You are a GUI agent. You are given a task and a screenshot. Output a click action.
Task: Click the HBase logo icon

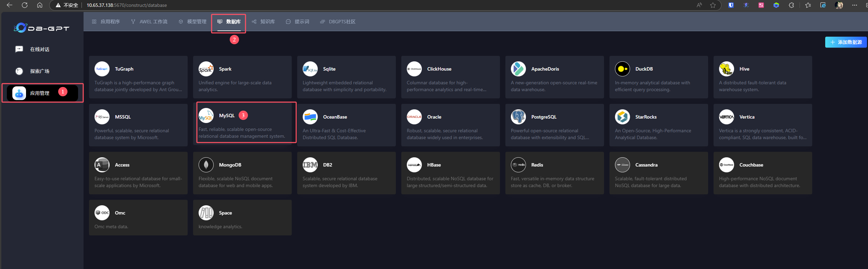(414, 165)
